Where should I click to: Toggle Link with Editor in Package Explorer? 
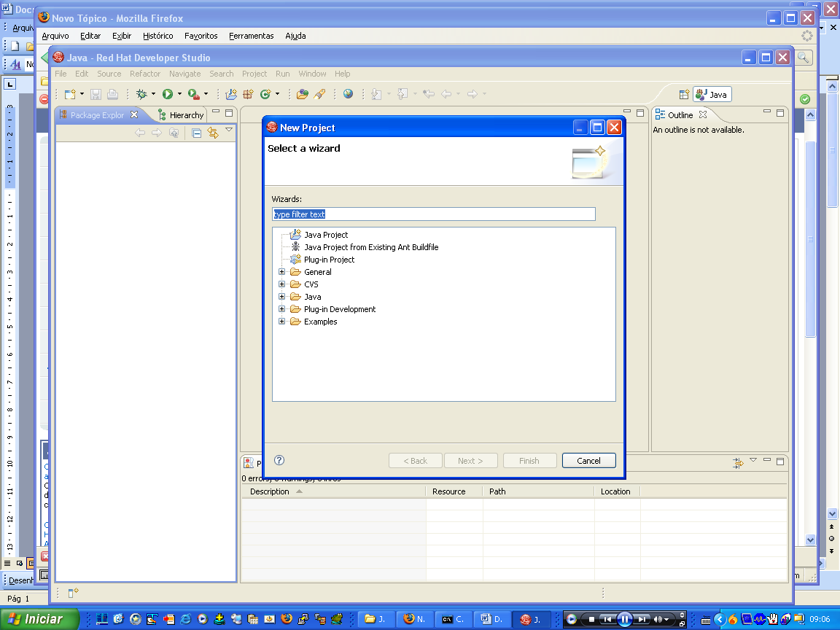point(213,133)
